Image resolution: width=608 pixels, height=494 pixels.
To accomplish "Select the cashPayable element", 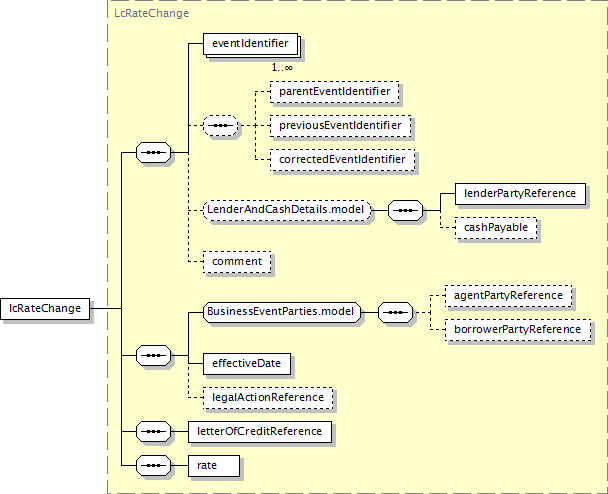I will pos(496,228).
